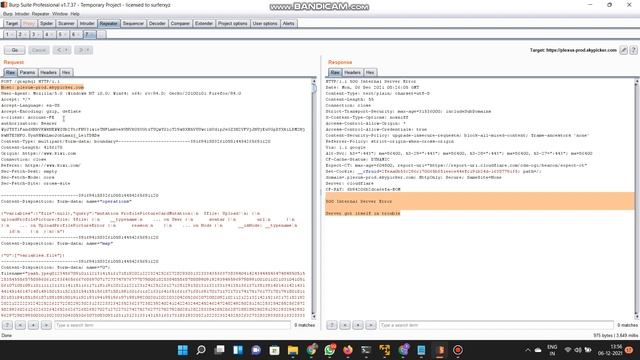
Task: Focus the response search term field
Action: pos(496,325)
